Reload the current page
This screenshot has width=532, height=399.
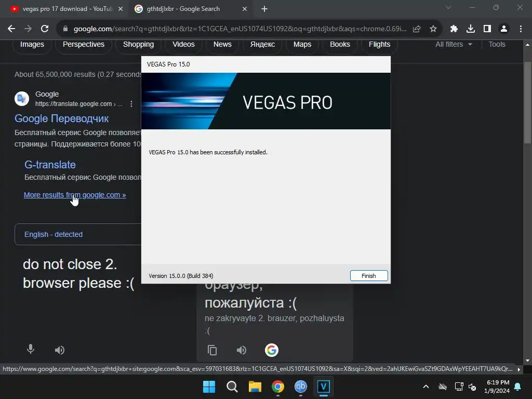point(45,29)
